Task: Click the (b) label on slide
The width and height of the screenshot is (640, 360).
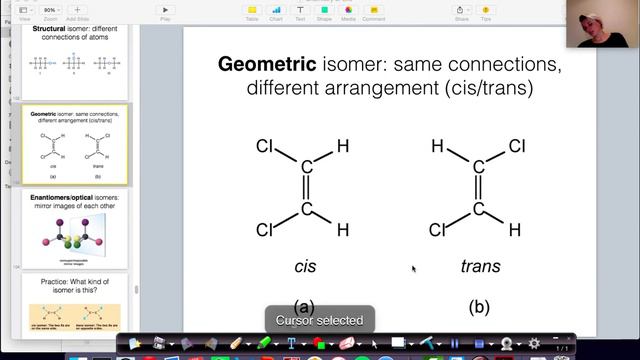Action: tap(479, 307)
